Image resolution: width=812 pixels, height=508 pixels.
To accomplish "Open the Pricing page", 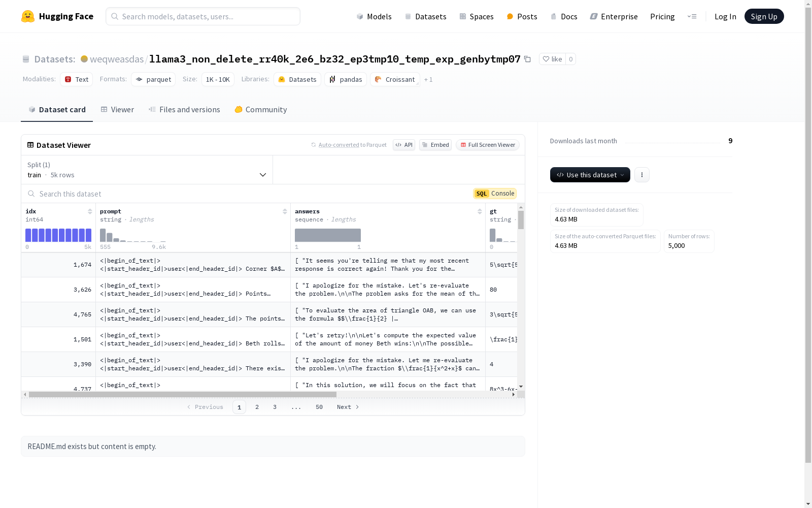I will click(662, 16).
